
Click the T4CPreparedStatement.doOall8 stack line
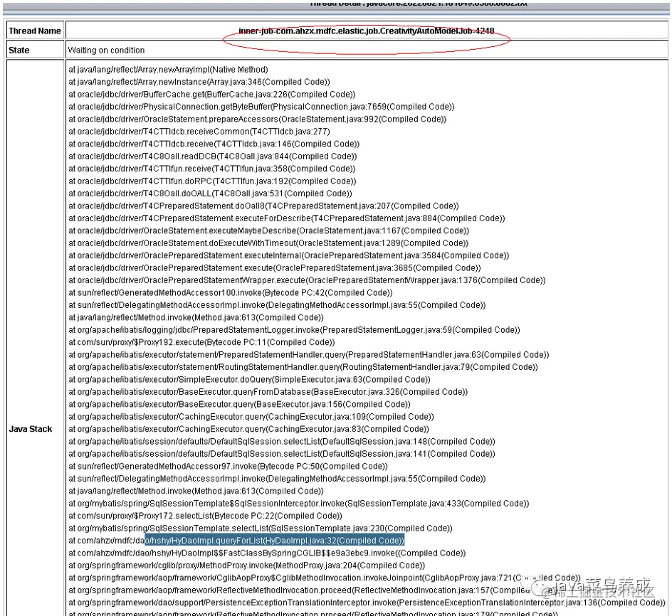tap(263, 206)
